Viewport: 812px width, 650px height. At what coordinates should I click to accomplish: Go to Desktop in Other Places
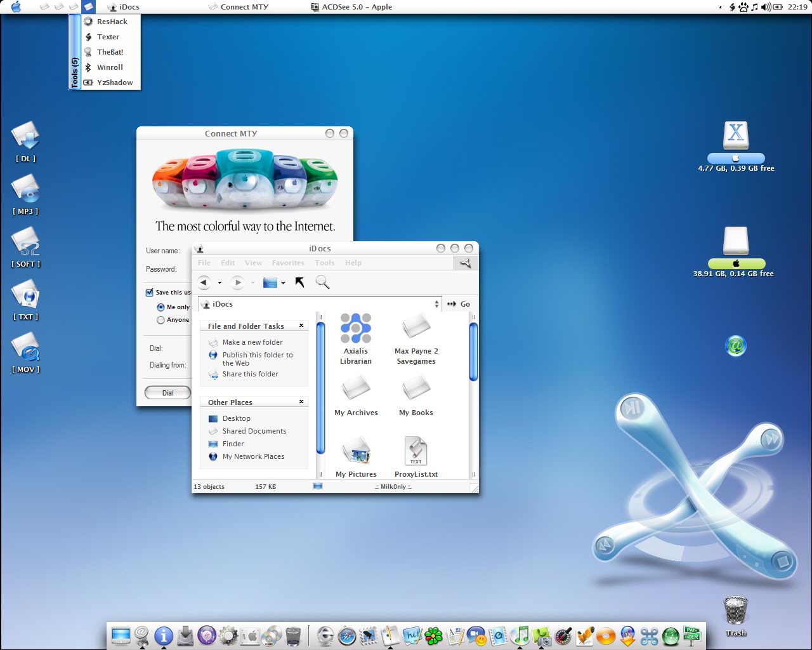pyautogui.click(x=236, y=418)
